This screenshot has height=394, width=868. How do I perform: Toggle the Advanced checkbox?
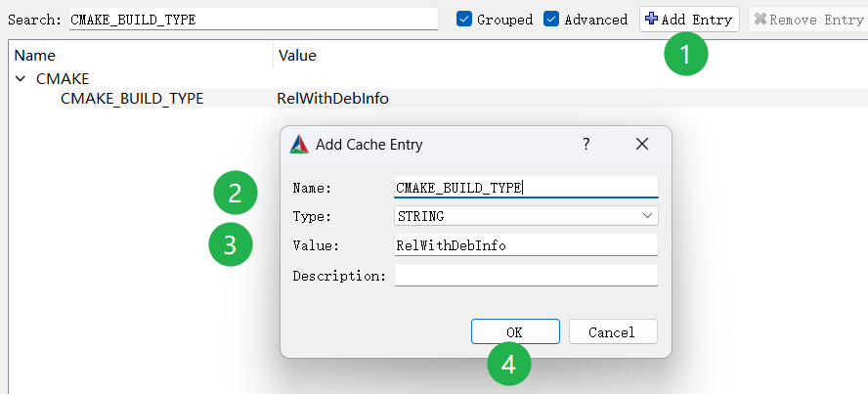[x=551, y=20]
